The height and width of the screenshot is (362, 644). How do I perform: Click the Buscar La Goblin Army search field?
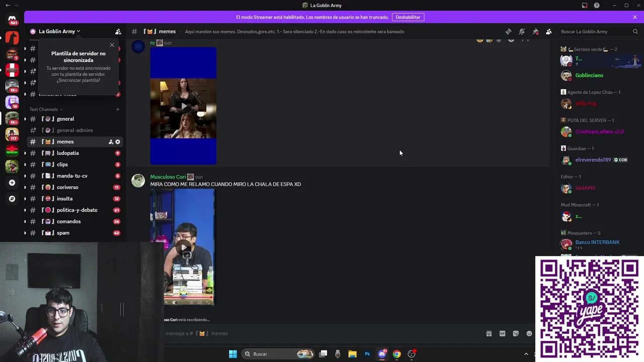tap(599, 31)
